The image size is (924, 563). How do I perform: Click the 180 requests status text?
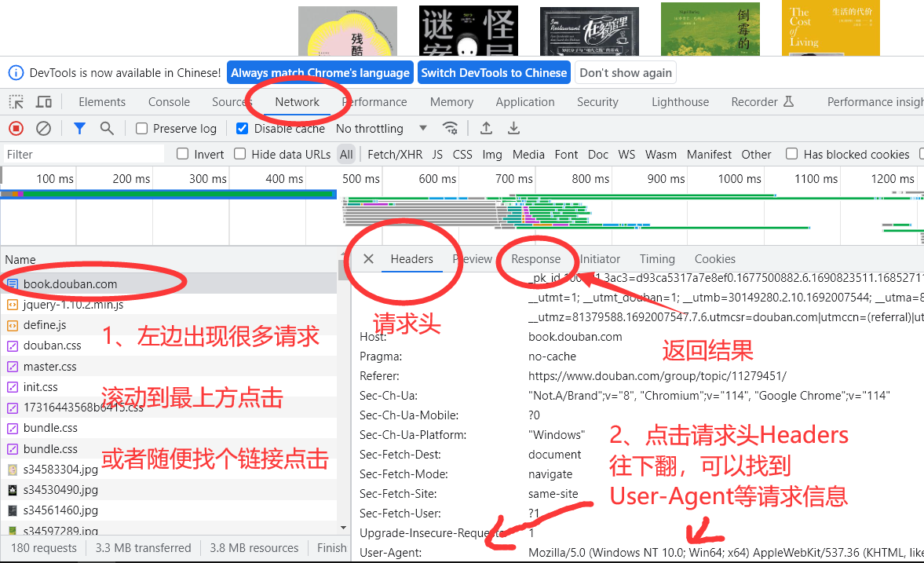pos(44,547)
